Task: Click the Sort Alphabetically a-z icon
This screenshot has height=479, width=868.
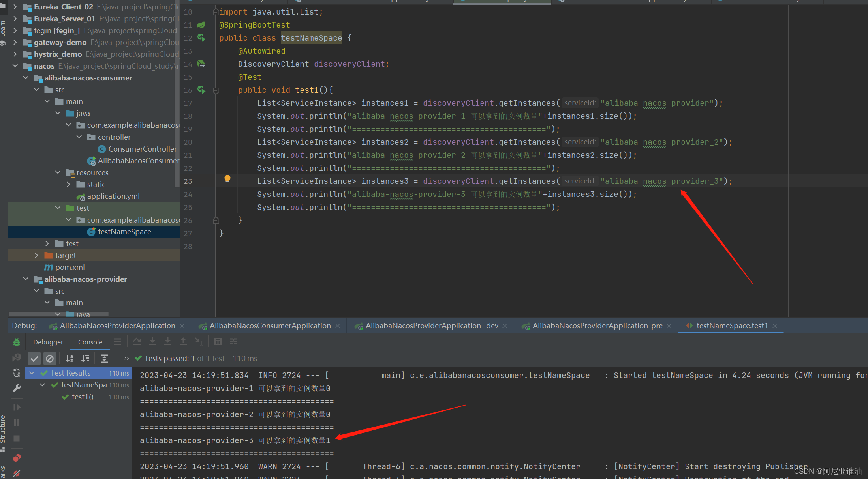Action: 70,358
